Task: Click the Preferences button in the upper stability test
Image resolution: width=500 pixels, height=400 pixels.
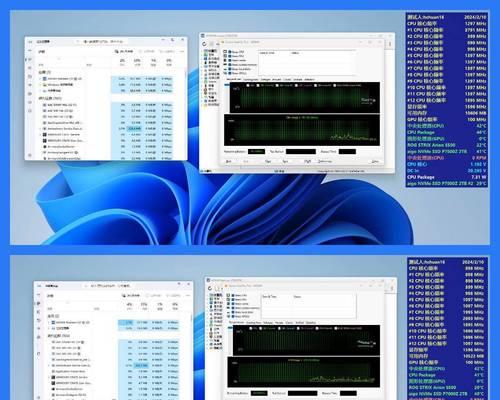Action: coord(325,161)
